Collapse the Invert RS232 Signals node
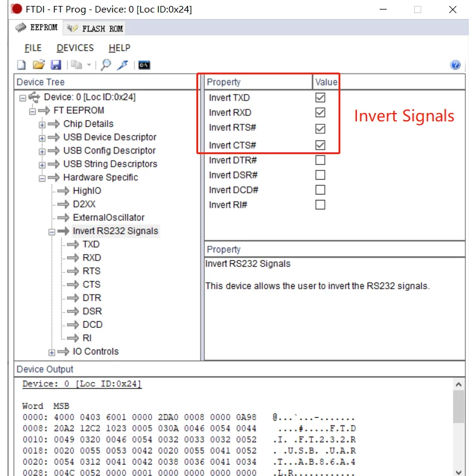476x476 pixels. pyautogui.click(x=52, y=232)
